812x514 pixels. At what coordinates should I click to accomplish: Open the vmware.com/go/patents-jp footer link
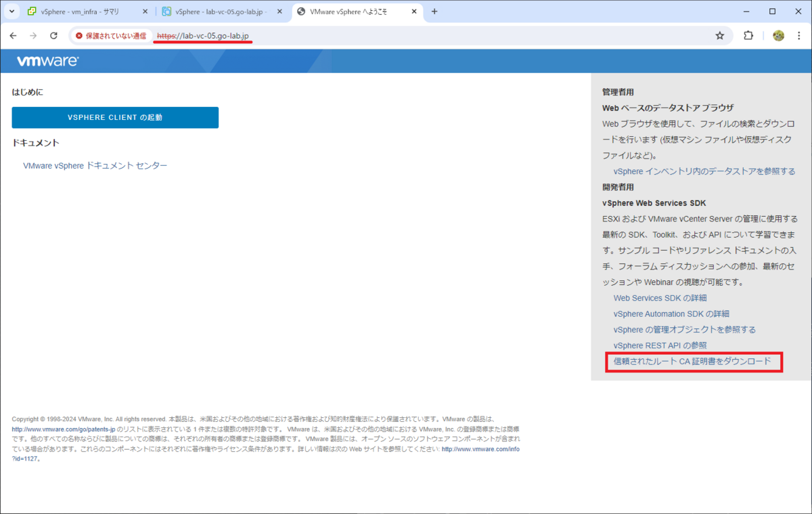click(x=64, y=429)
